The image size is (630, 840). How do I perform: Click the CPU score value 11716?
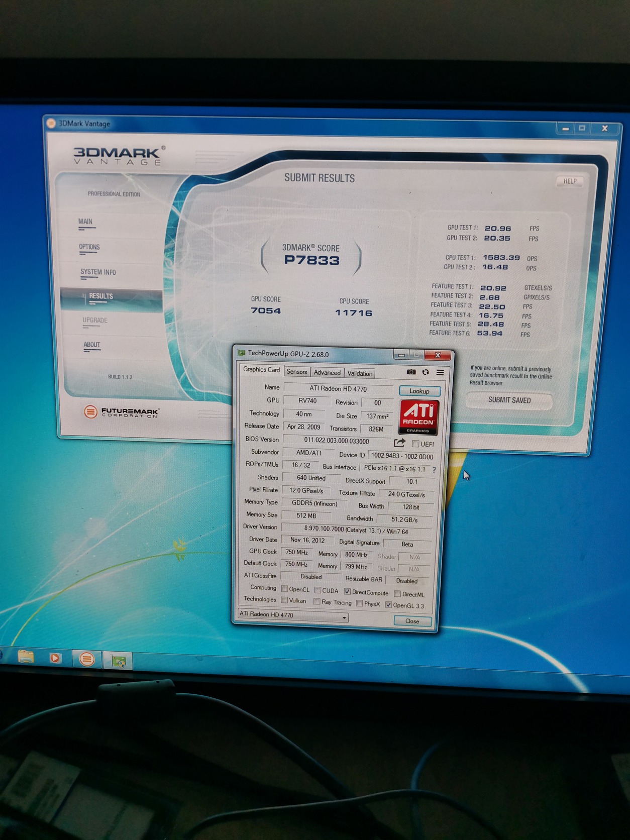[x=354, y=313]
